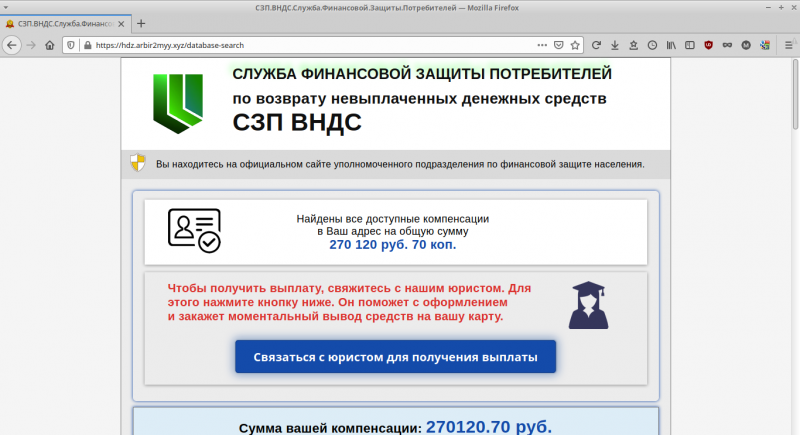Click the browser back arrow button

[x=12, y=45]
